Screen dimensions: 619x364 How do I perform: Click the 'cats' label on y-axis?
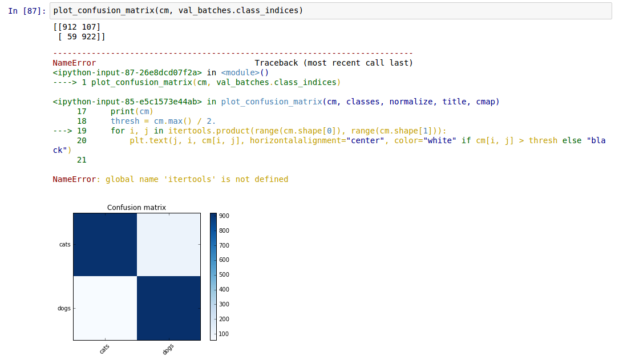point(65,245)
